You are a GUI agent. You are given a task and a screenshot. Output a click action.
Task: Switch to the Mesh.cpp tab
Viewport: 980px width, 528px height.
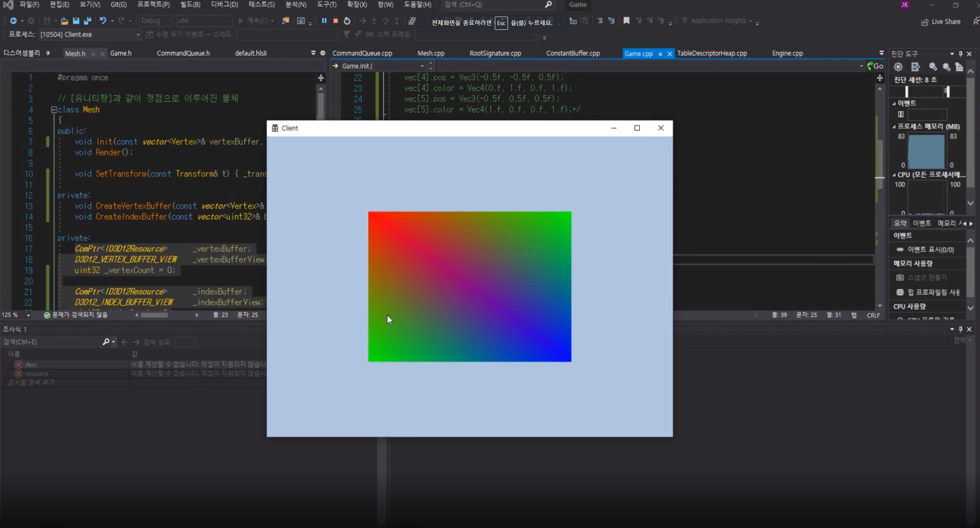(431, 54)
